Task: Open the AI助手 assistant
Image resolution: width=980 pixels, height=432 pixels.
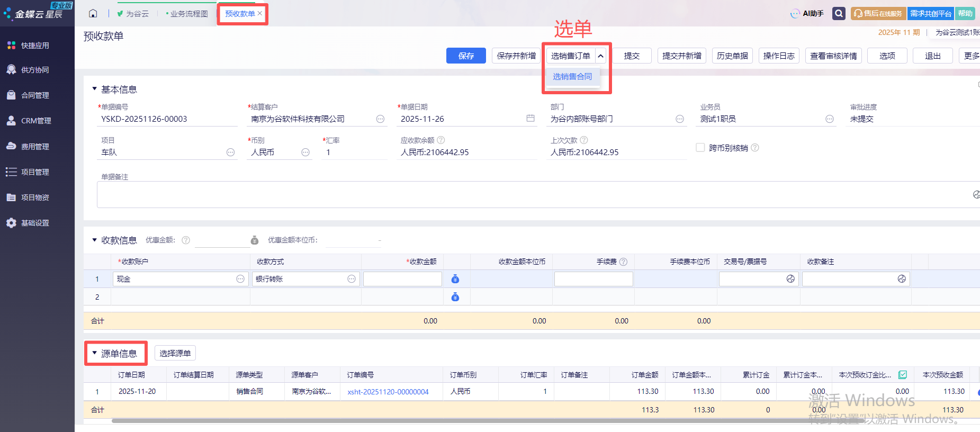Action: click(x=807, y=13)
